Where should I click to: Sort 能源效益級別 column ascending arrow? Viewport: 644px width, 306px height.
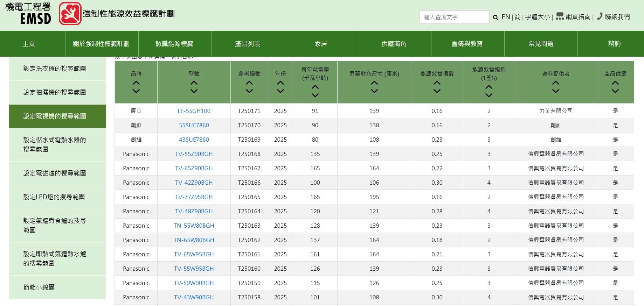489,87
